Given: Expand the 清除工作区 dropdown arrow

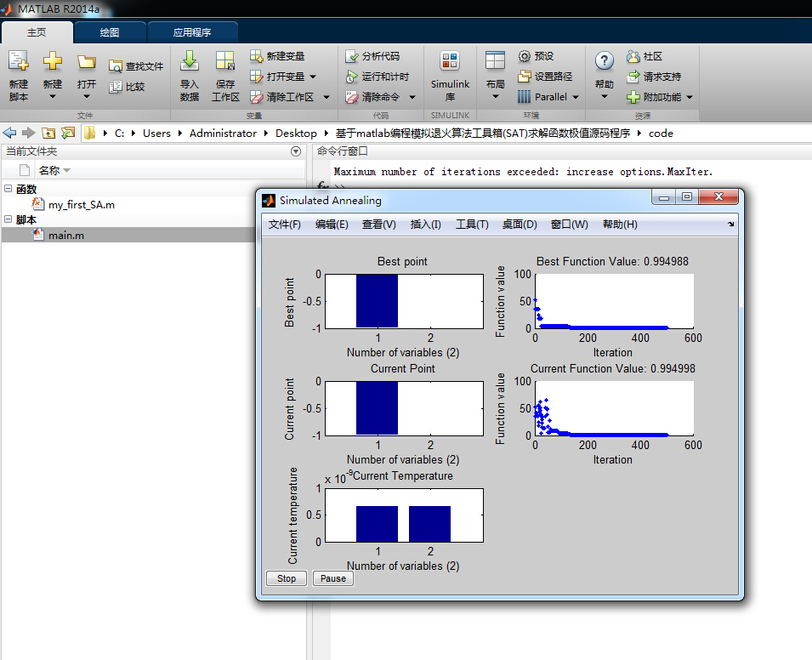Looking at the screenshot, I should coord(327,97).
